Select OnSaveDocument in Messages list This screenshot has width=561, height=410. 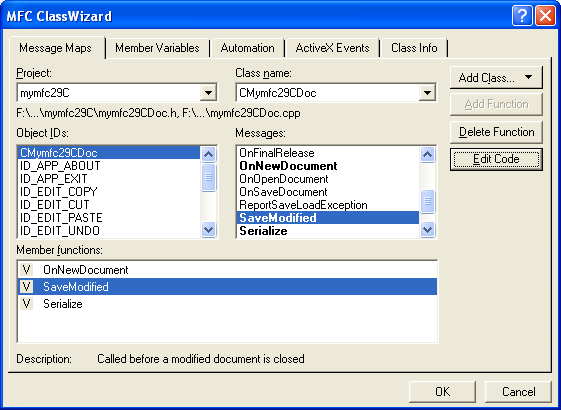(328, 192)
